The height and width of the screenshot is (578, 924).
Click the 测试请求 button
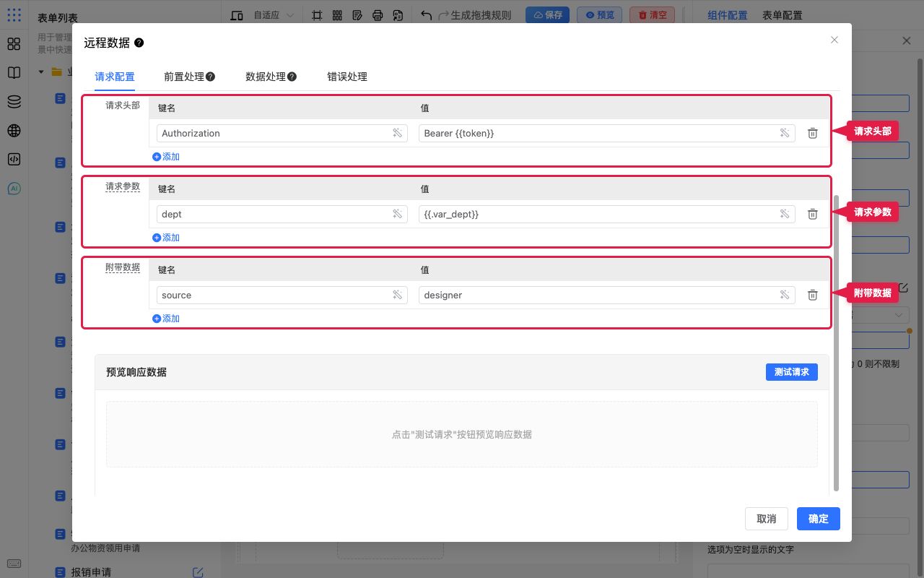click(792, 372)
